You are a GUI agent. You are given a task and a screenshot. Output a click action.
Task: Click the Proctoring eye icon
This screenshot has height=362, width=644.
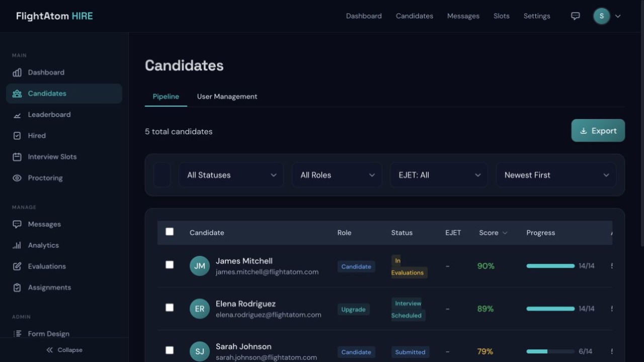17,178
